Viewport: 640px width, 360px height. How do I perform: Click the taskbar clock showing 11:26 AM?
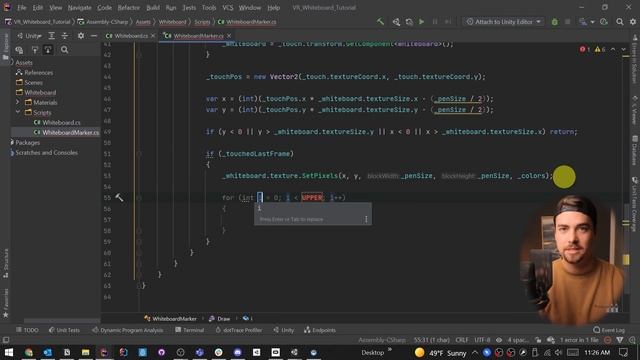pyautogui.click(x=597, y=352)
